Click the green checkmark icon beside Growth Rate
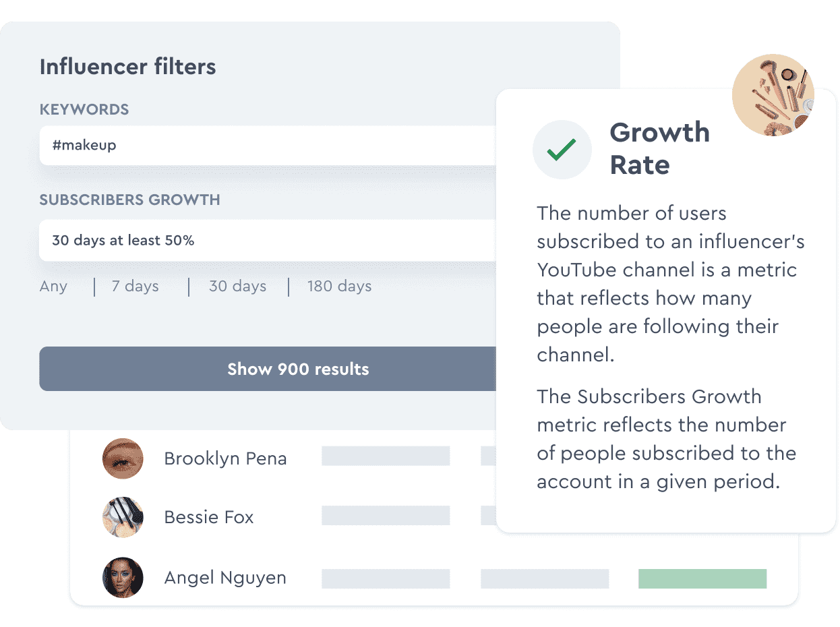 [x=562, y=150]
